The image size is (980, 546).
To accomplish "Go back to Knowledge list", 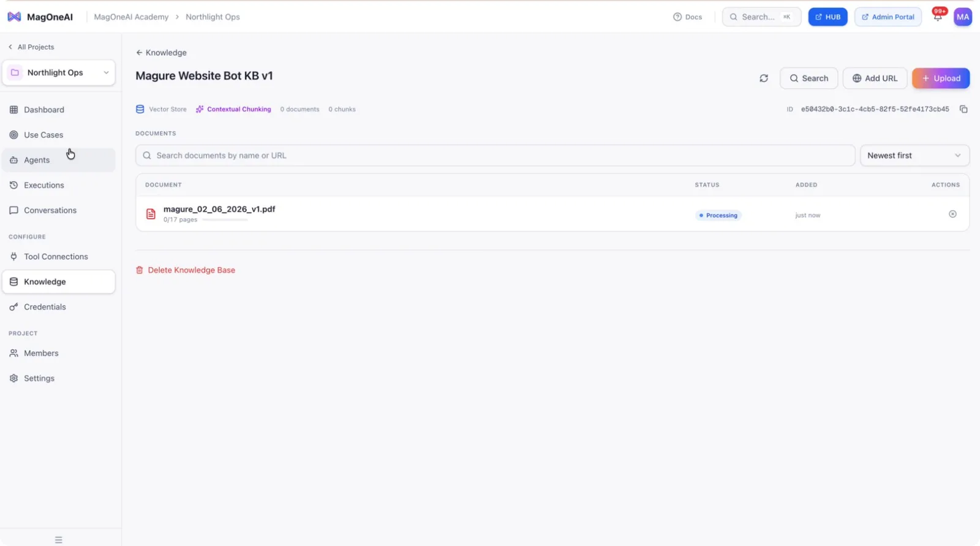I will (x=161, y=53).
